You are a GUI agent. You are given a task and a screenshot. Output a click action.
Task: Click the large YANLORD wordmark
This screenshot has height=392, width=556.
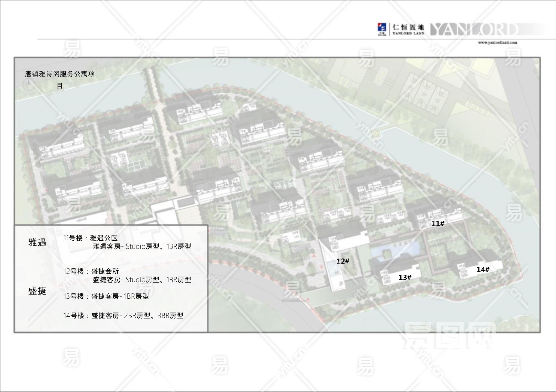click(474, 29)
